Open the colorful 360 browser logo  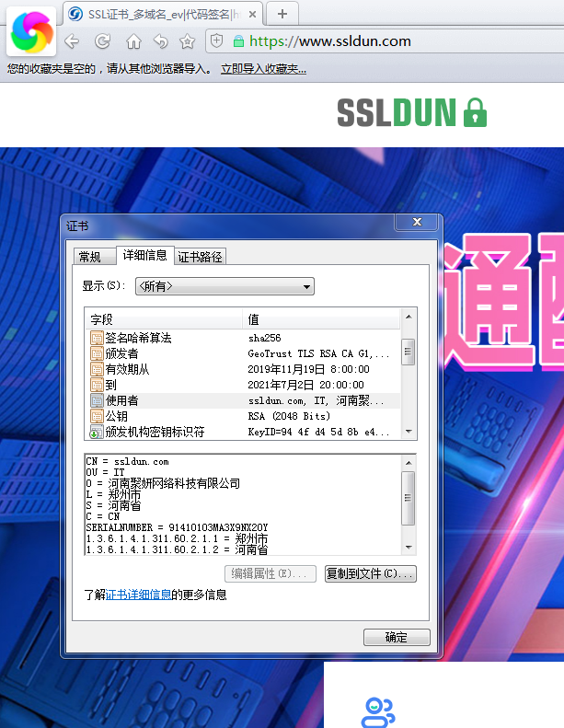(31, 32)
